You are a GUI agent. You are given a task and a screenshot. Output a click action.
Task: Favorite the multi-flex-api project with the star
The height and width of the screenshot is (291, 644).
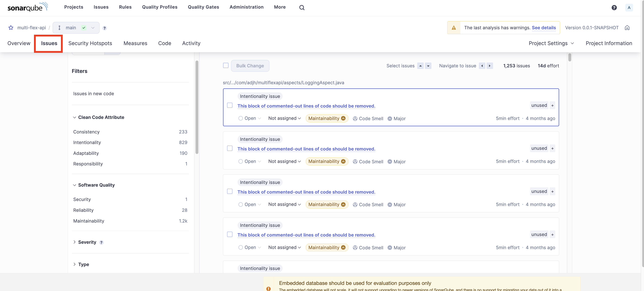pyautogui.click(x=11, y=27)
